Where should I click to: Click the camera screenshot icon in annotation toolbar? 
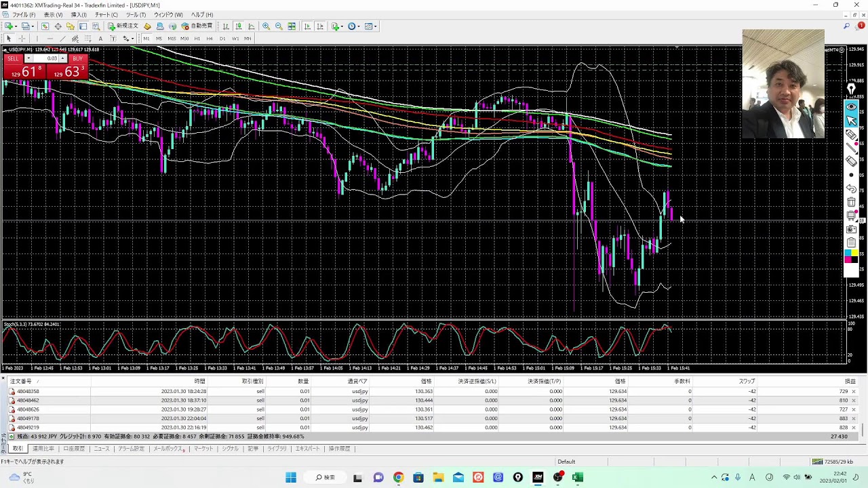851,229
